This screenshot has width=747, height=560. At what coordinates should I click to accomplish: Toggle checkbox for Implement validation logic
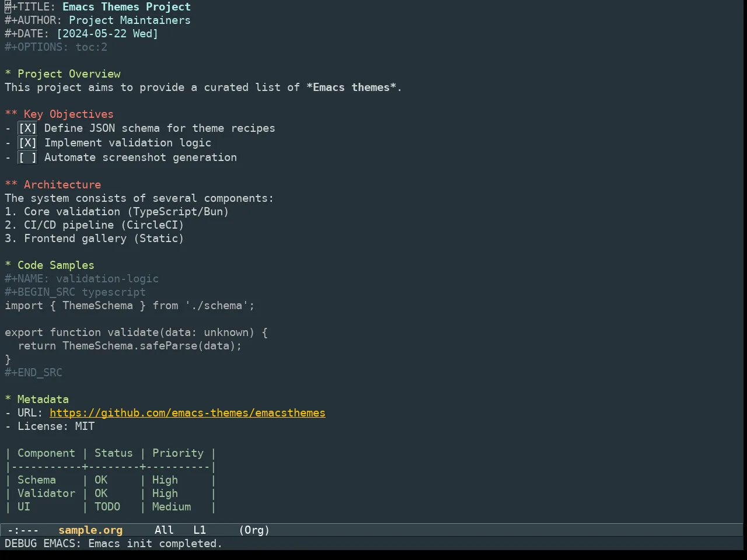click(27, 143)
